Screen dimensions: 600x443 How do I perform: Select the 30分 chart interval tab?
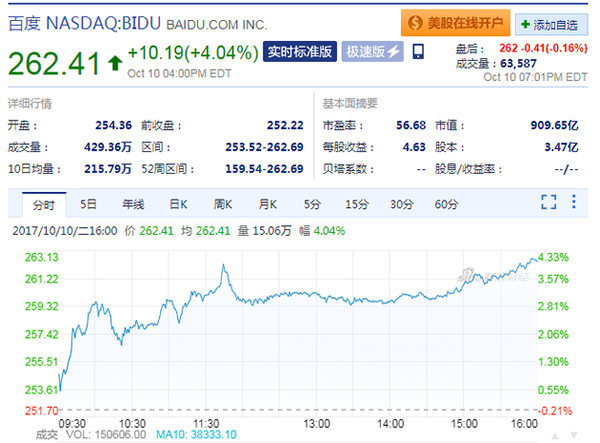pos(402,204)
